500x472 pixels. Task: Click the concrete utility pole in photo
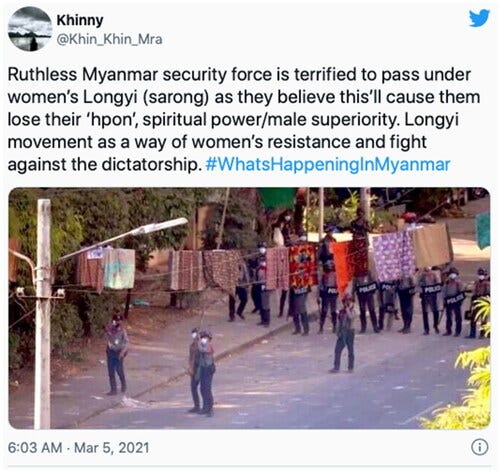[44, 313]
